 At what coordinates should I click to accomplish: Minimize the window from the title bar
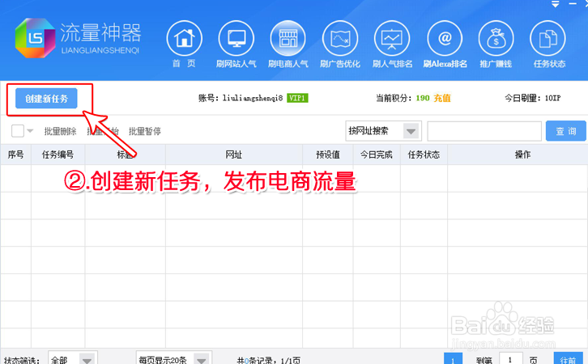click(573, 4)
